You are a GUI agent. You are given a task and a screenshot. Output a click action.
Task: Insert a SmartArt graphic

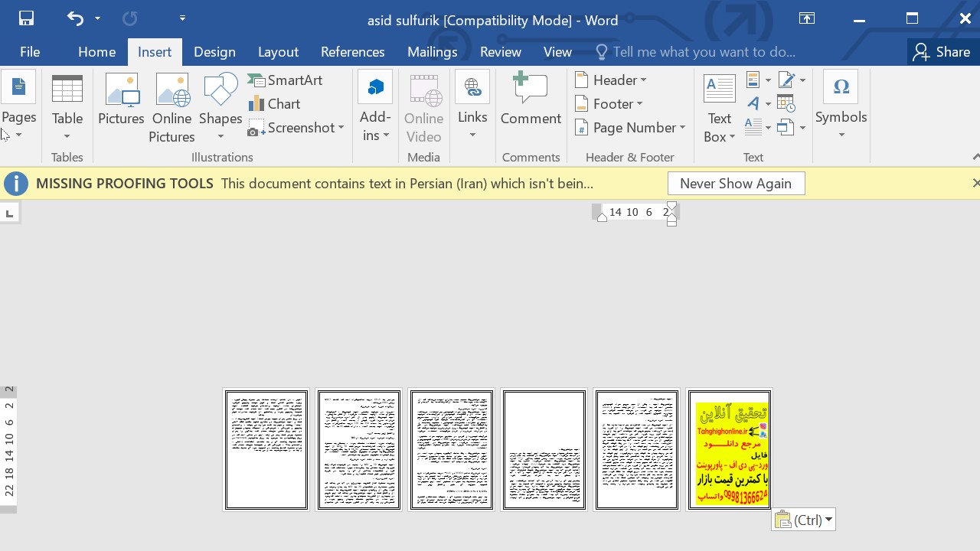click(286, 80)
